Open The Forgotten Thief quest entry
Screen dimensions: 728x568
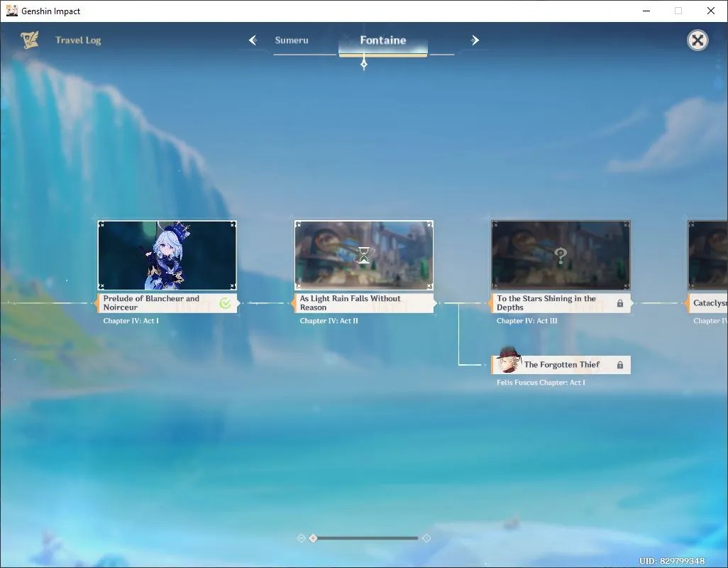pyautogui.click(x=561, y=364)
